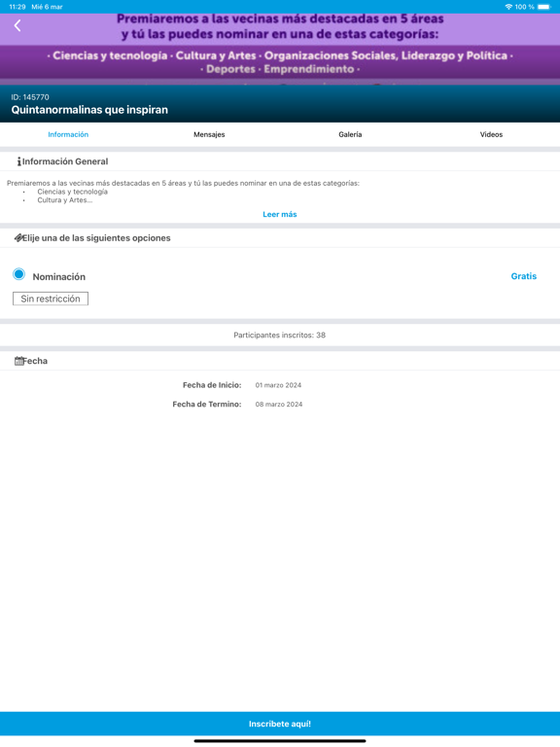Tap the 100 % battery percentage text
560x747 pixels.
coord(524,7)
